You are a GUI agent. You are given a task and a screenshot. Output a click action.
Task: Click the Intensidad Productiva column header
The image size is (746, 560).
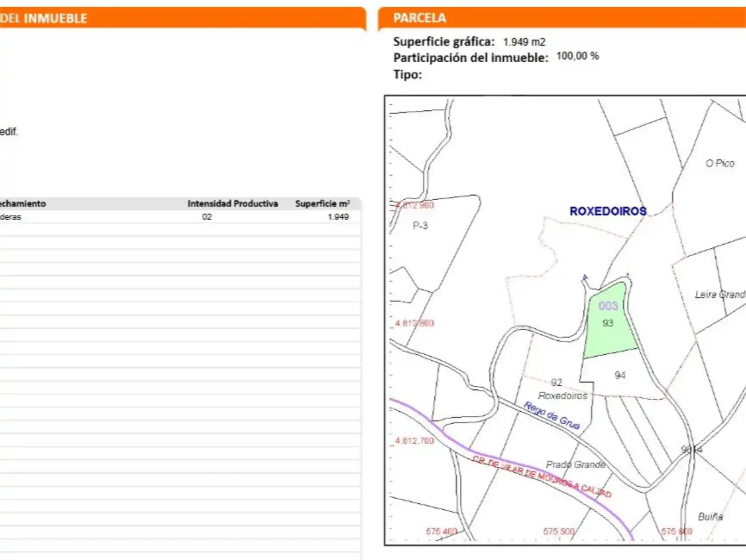[232, 204]
